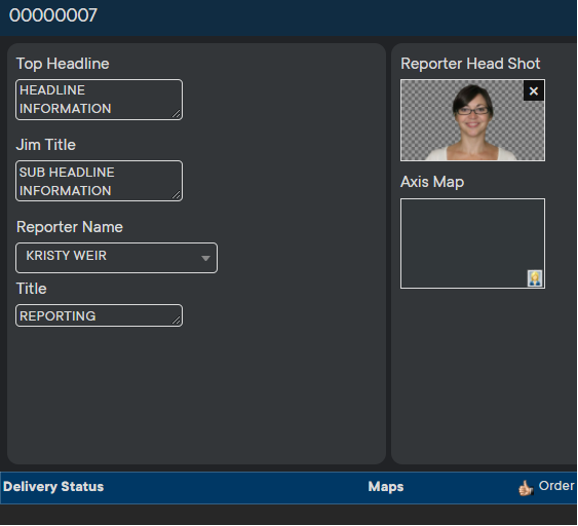Click the Reporter Head Shot label
The height and width of the screenshot is (526, 578).
(470, 64)
